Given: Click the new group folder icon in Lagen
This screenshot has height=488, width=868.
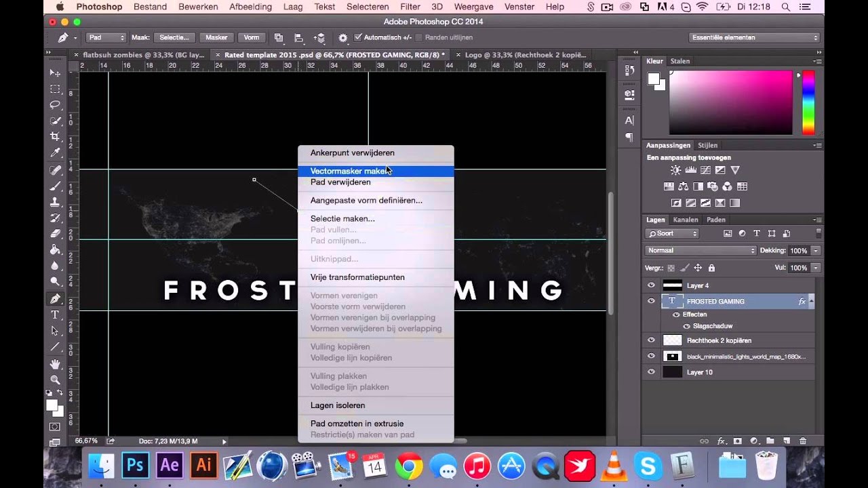Looking at the screenshot, I should (770, 441).
